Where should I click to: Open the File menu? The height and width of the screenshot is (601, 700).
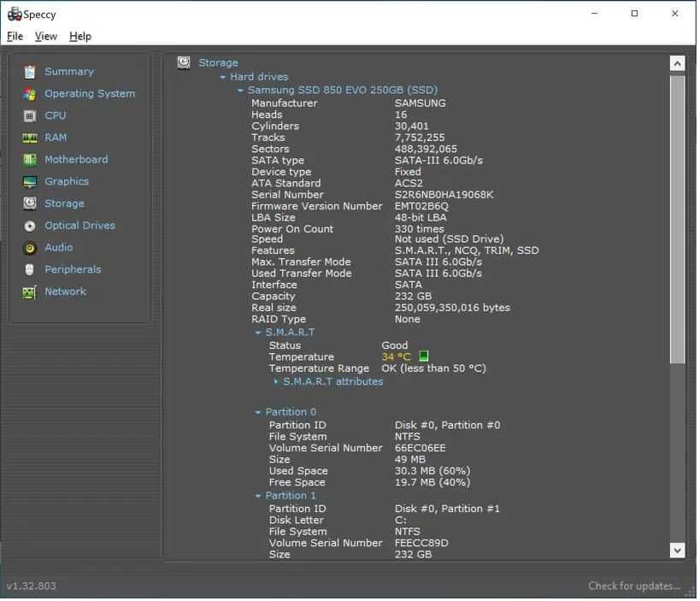point(15,36)
